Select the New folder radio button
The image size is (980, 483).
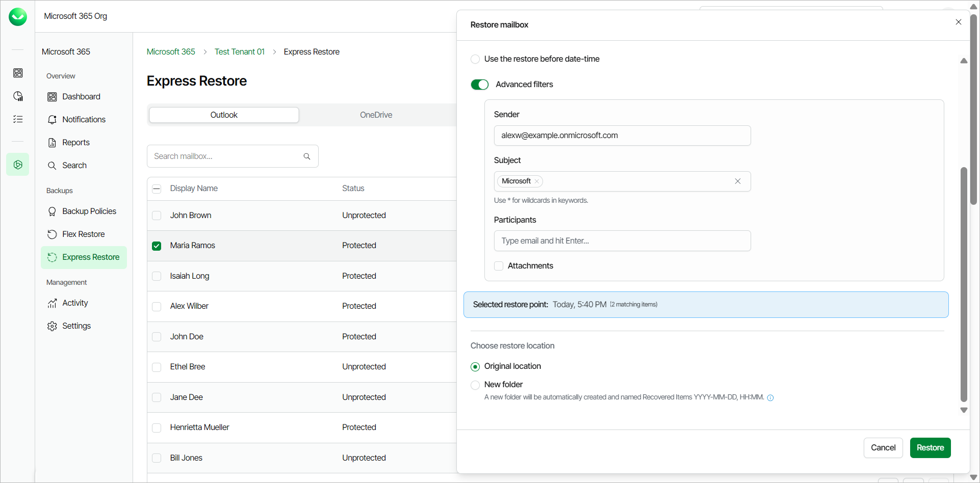click(x=475, y=385)
